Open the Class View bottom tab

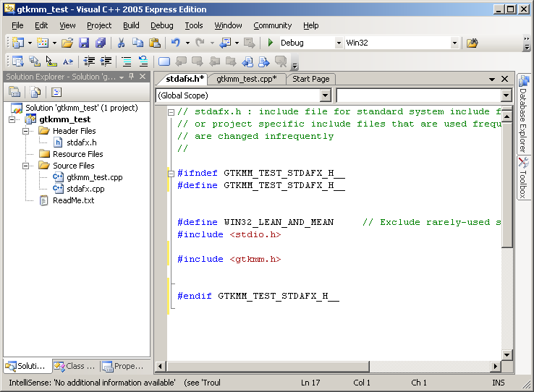75,366
